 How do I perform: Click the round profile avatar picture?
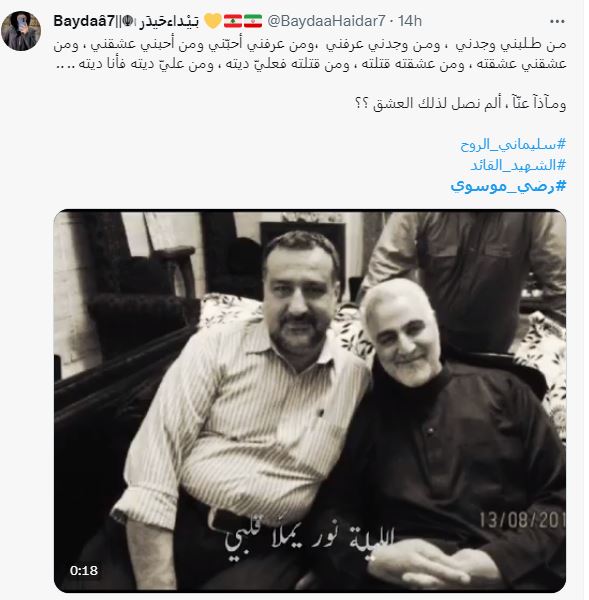[21, 31]
